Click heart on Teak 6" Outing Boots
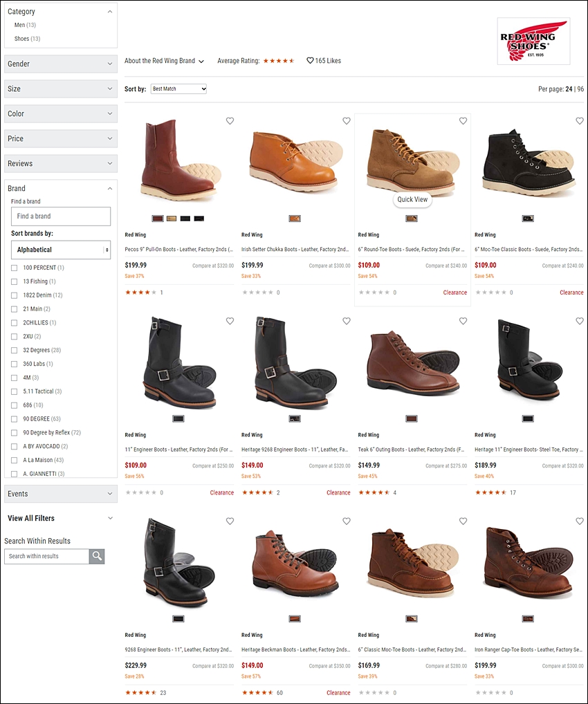 pos(463,321)
